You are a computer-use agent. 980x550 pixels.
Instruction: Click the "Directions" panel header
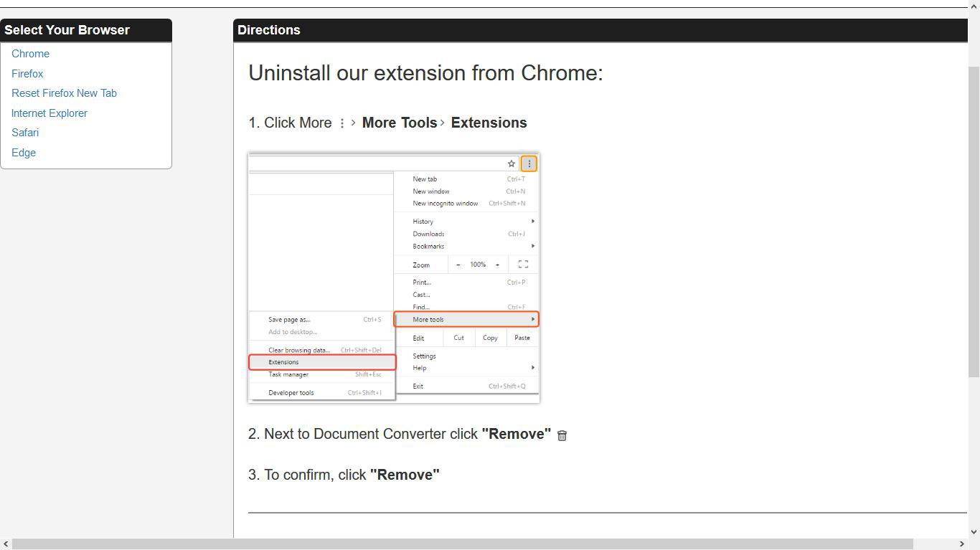point(600,30)
